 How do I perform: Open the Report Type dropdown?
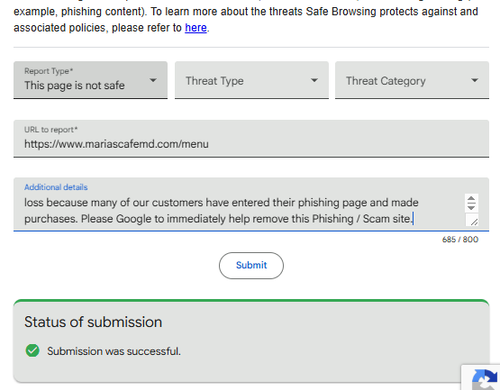tap(90, 80)
